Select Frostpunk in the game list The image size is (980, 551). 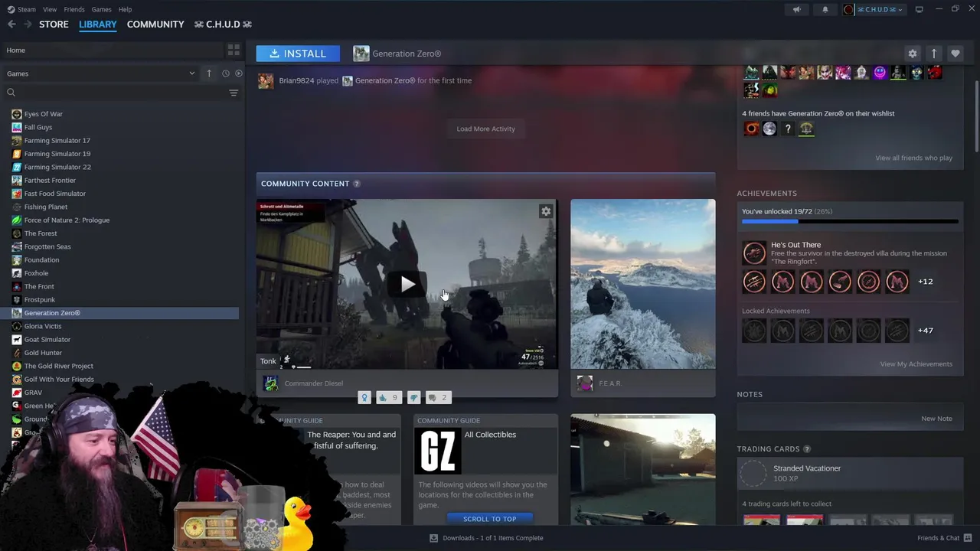40,299
